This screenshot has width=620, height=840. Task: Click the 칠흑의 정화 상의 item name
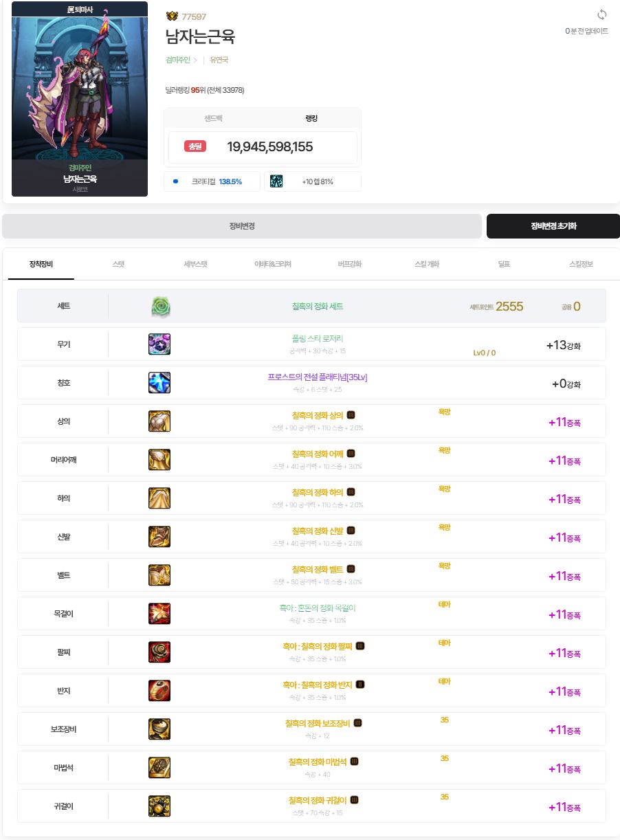(318, 415)
